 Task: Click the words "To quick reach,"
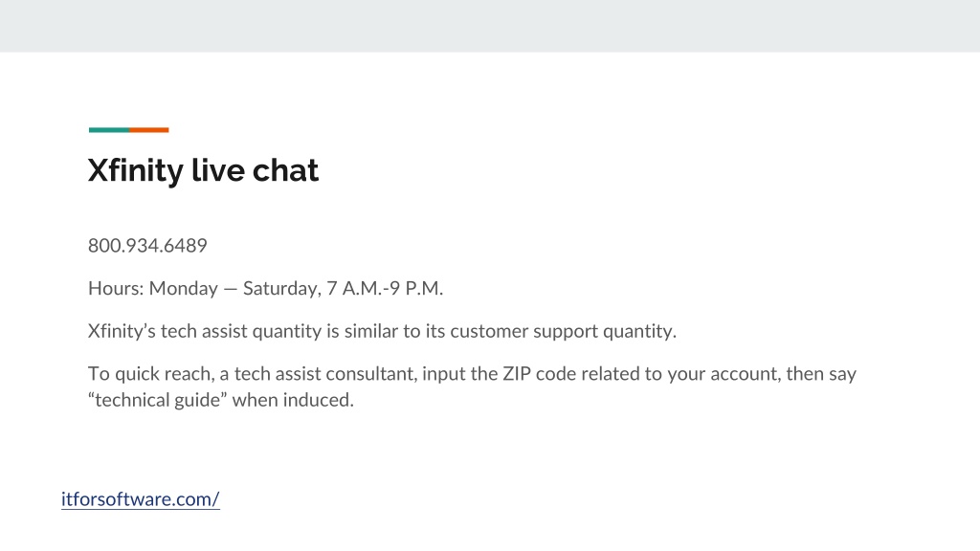click(151, 374)
